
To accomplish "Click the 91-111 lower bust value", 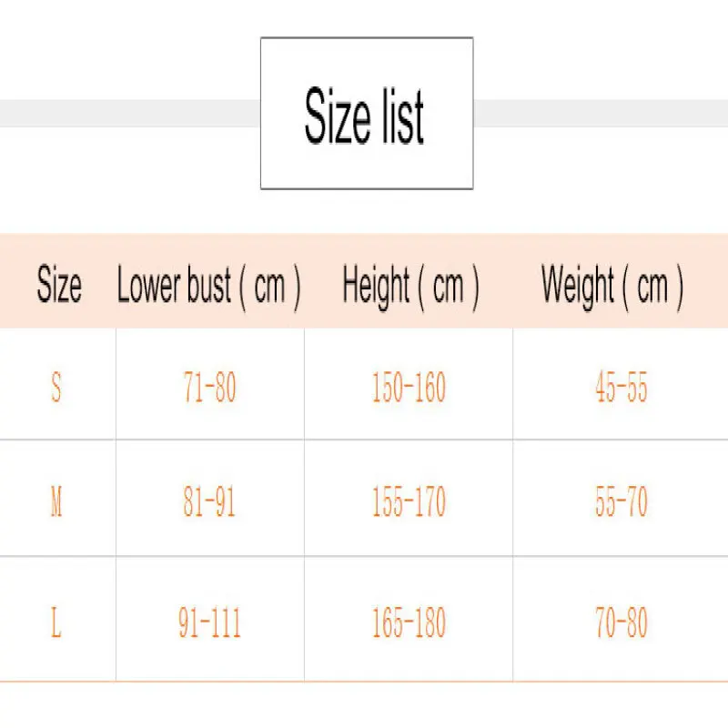I will (x=209, y=623).
